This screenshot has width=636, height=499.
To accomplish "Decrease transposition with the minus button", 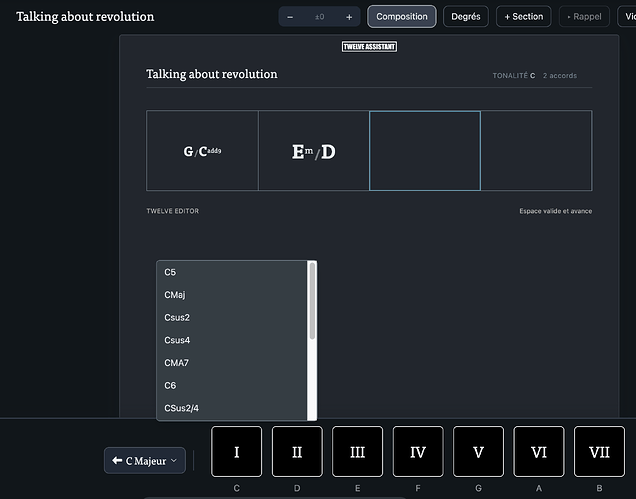I will (x=290, y=17).
